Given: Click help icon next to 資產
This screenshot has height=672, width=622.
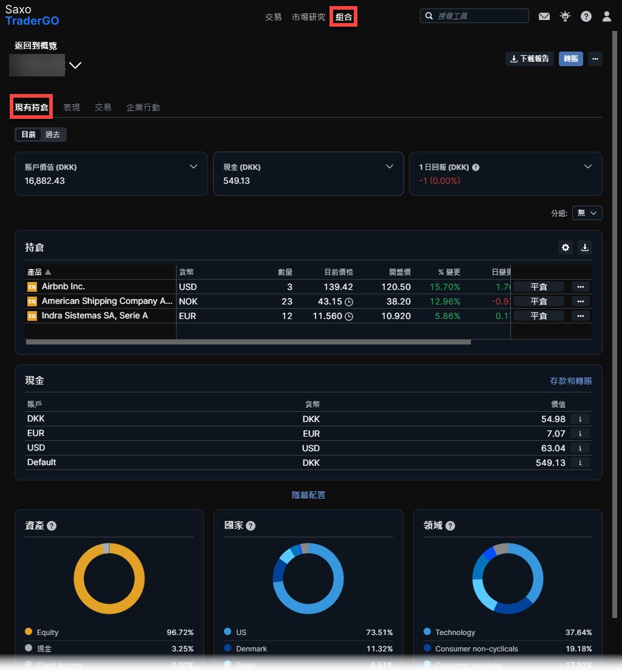Looking at the screenshot, I should point(52,526).
